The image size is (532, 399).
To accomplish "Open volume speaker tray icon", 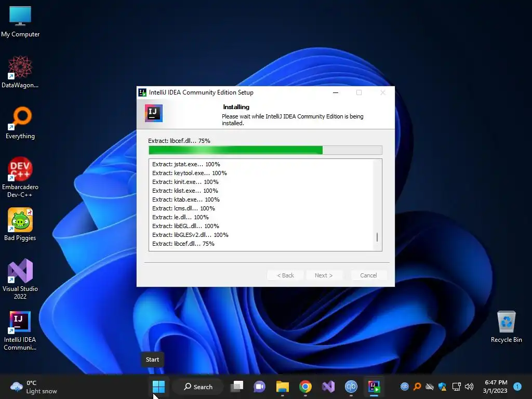I will (469, 387).
